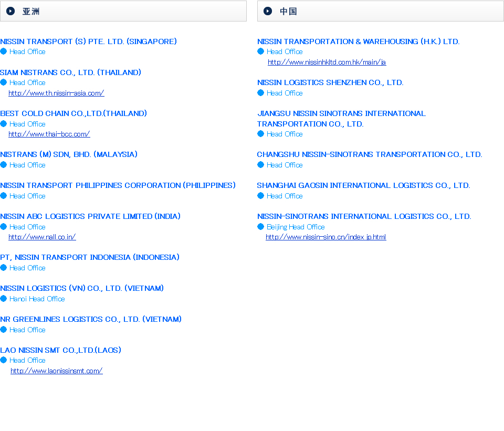Image resolution: width=504 pixels, height=431 pixels.
Task: Select Head Office under Nissin Transport Singapore
Action: pos(27,52)
